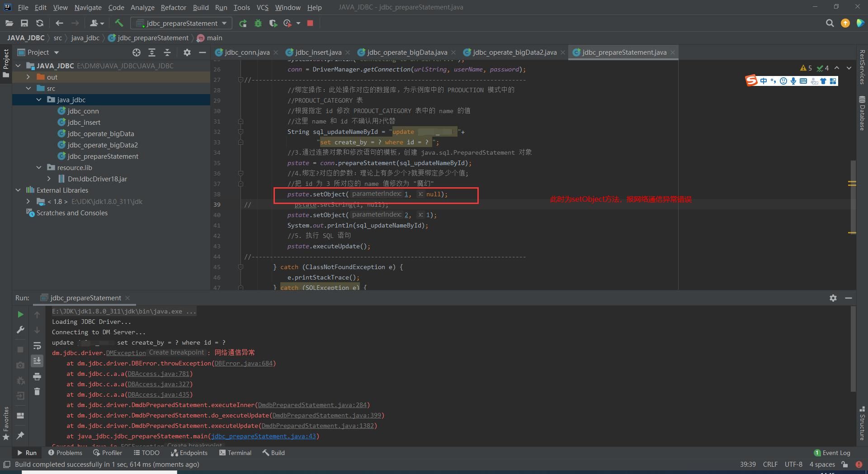Collapse External Libraries node
The height and width of the screenshot is (474, 868).
(x=18, y=190)
